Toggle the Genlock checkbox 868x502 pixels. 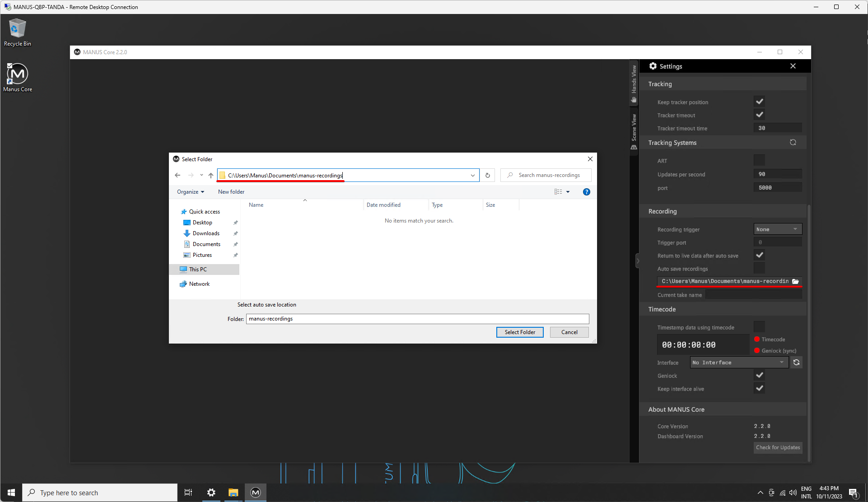click(x=759, y=375)
